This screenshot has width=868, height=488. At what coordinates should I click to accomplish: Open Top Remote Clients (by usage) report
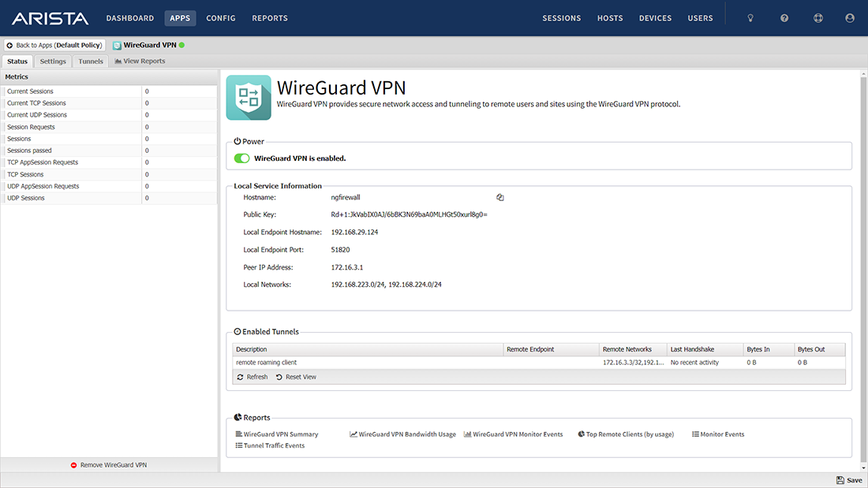point(626,434)
